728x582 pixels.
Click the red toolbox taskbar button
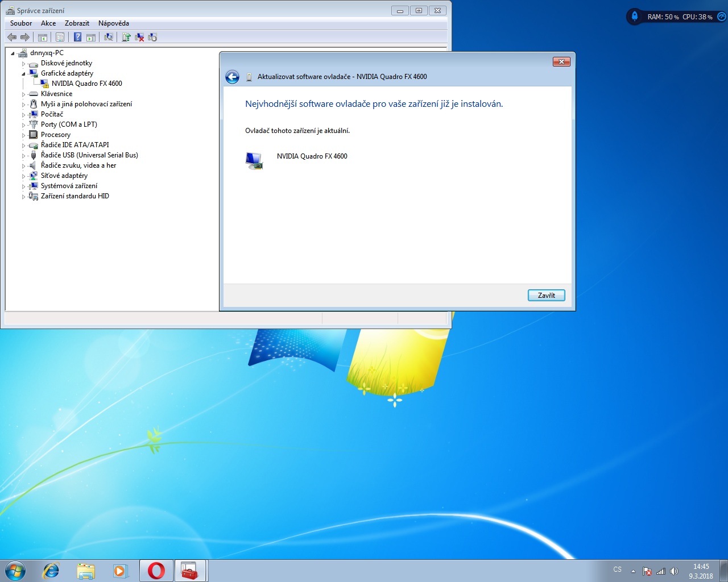click(191, 571)
